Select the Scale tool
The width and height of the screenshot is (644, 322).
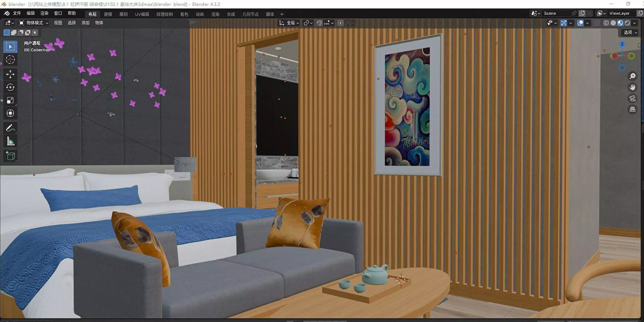pos(10,100)
